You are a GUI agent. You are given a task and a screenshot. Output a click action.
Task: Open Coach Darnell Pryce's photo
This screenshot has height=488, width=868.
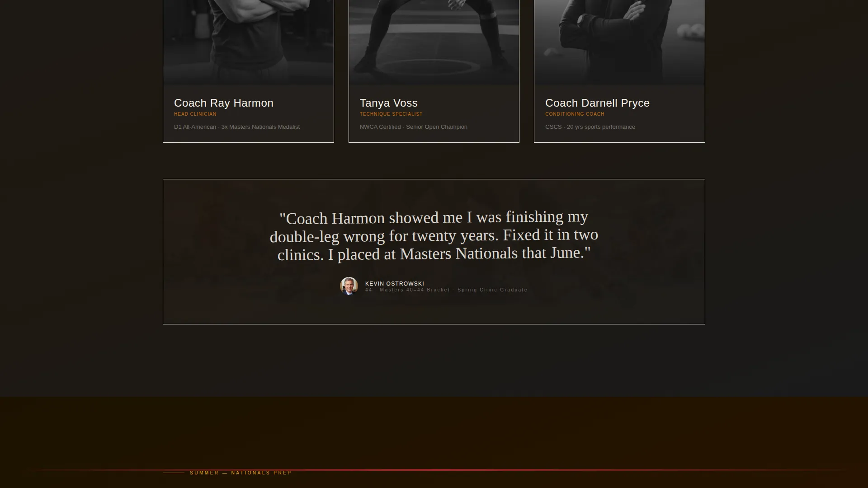click(619, 42)
